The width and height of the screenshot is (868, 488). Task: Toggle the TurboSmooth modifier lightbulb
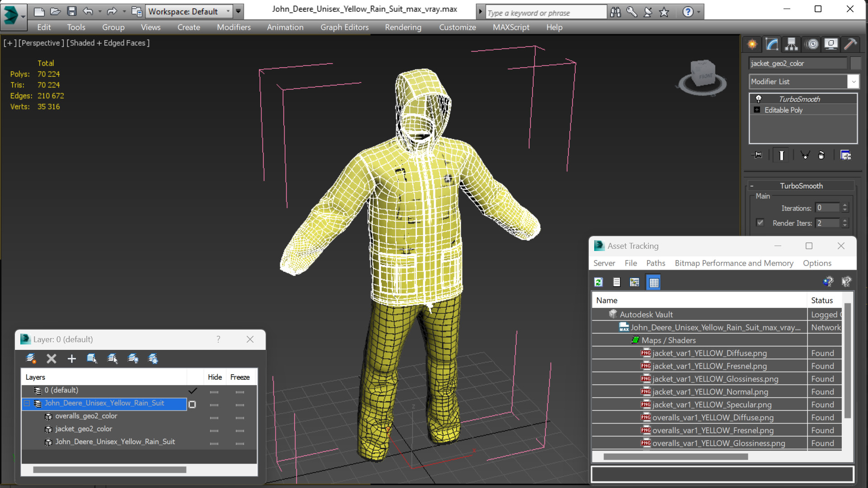[x=759, y=99]
